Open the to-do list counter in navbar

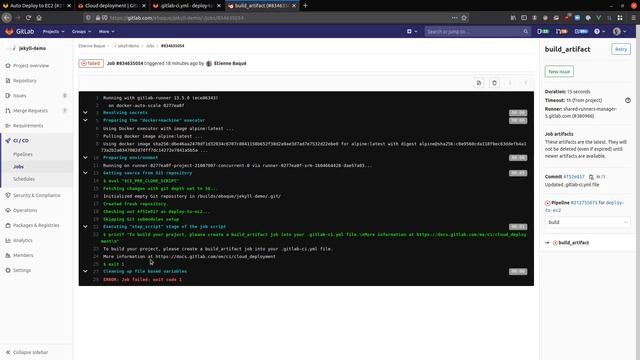(x=581, y=31)
